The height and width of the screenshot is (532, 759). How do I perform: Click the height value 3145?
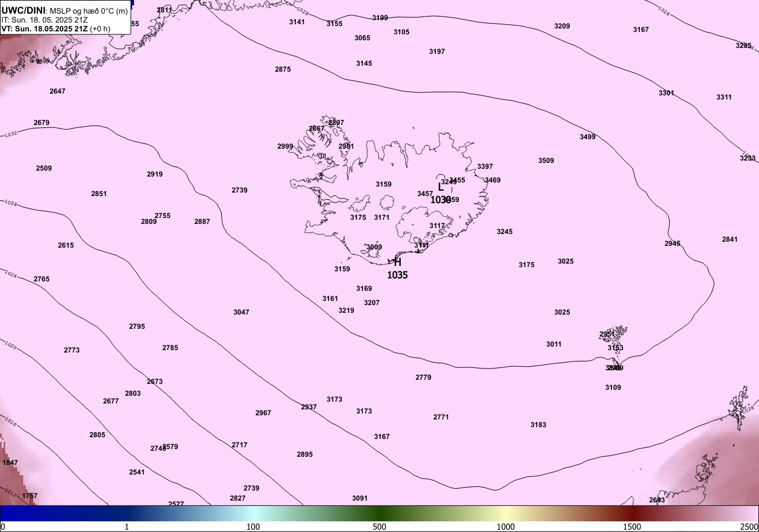[364, 63]
